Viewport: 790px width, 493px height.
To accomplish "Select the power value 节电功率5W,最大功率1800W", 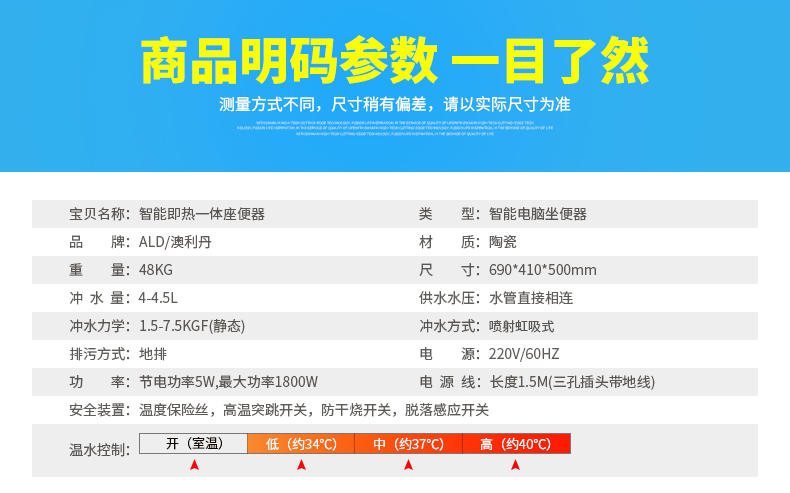I will [228, 382].
